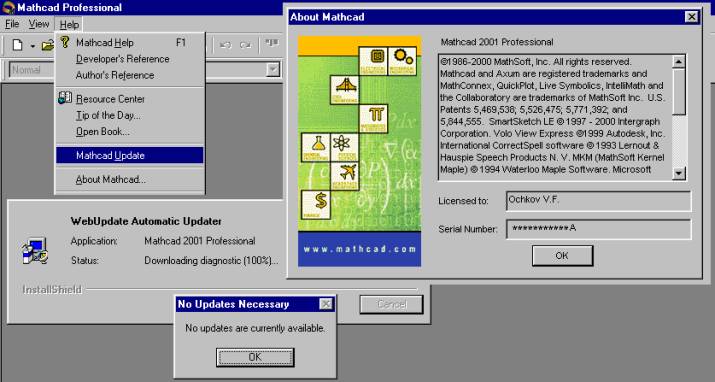The height and width of the screenshot is (382, 715).
Task: Choose Mathcad Help from the Help menu
Action: click(x=130, y=42)
